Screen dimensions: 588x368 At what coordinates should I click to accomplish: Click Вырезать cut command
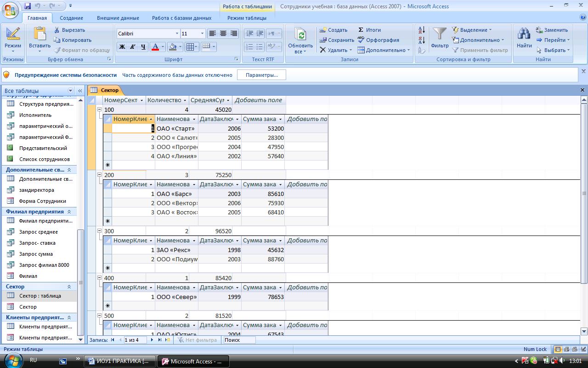tap(69, 30)
